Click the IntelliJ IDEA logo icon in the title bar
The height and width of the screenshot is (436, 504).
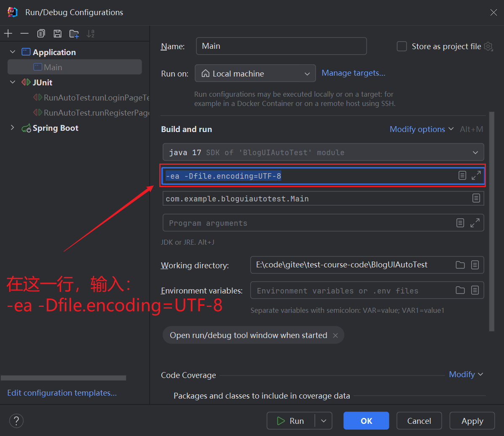13,12
